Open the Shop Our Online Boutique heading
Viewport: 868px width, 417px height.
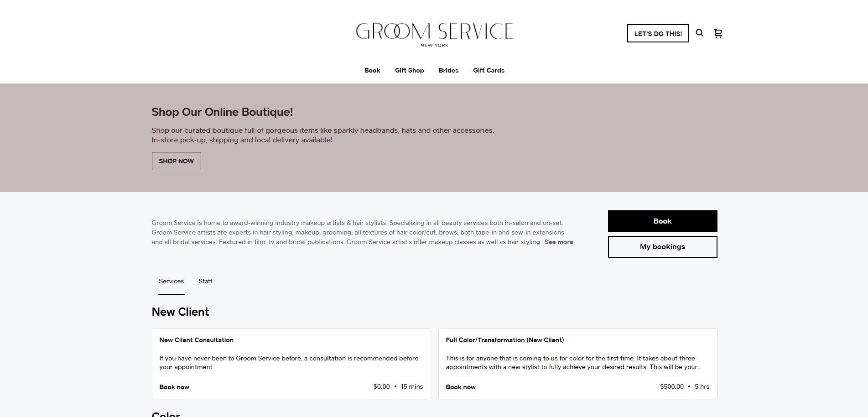point(222,112)
